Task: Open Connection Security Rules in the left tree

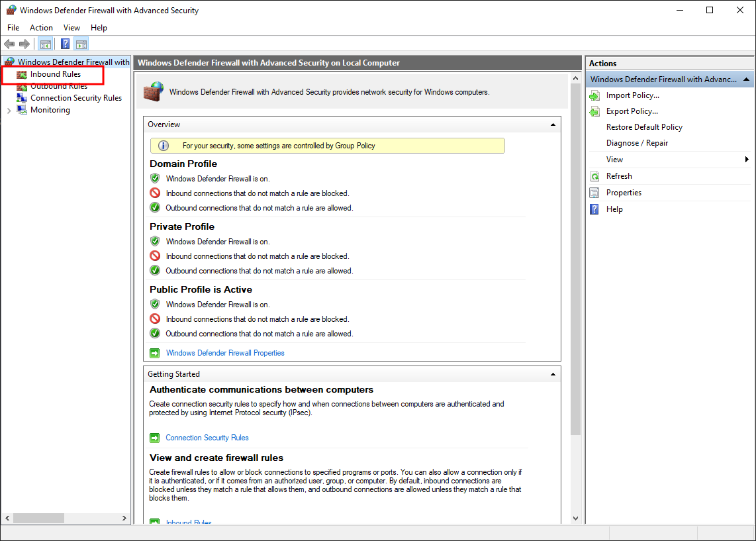Action: coord(75,98)
